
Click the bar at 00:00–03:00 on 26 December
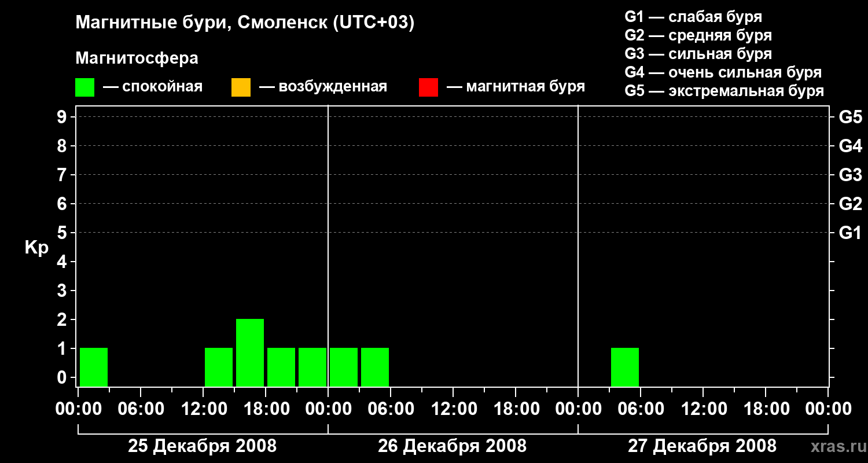[344, 367]
